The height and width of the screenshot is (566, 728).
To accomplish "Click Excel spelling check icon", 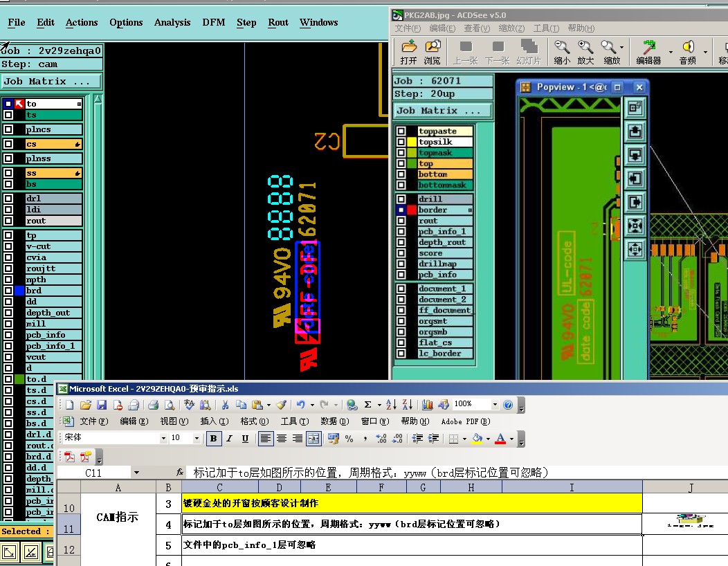I will point(189,405).
